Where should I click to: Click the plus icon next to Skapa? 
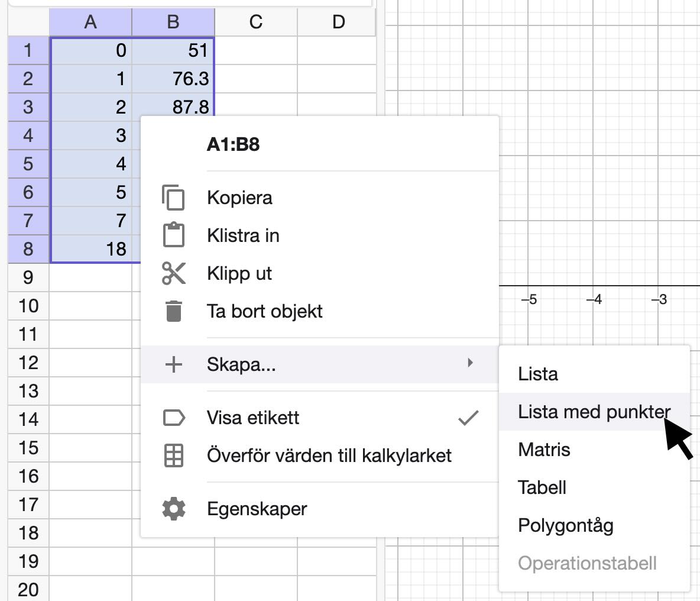(173, 364)
